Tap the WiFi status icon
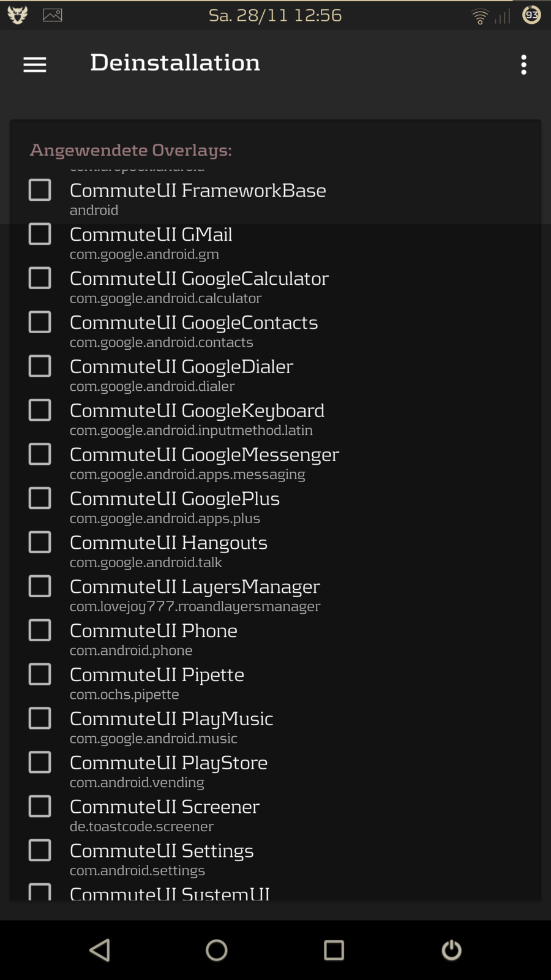The image size is (551, 980). (481, 16)
